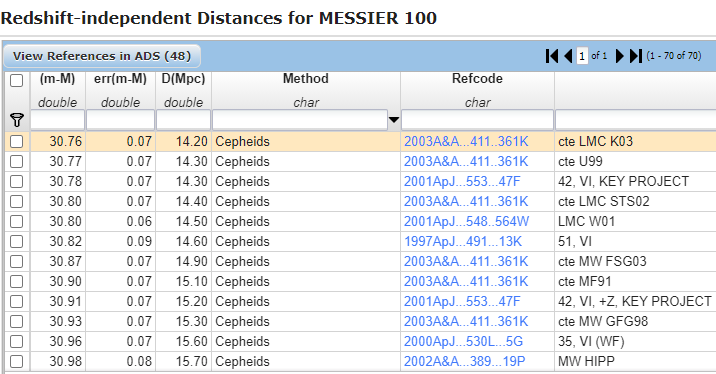Screen dimensions: 716x374
Task: Check the row with cte U99
Action: [x=16, y=162]
